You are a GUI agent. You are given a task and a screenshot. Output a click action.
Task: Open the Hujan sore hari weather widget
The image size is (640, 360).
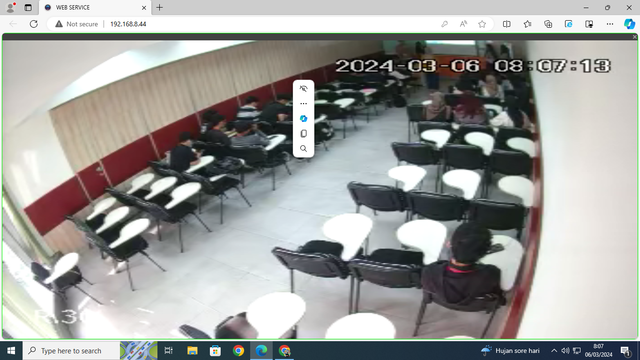pyautogui.click(x=511, y=351)
